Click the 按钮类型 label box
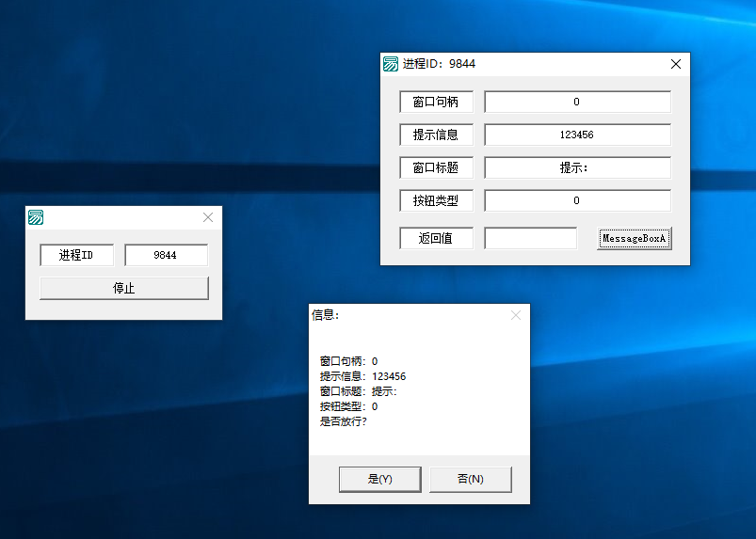756x539 pixels. pyautogui.click(x=436, y=200)
